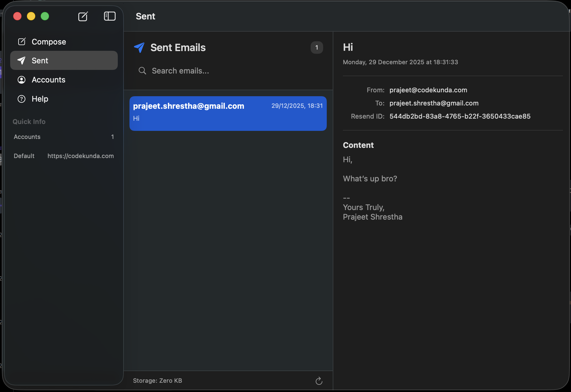Click the green full-screen window button
Image resolution: width=571 pixels, height=392 pixels.
(x=45, y=16)
